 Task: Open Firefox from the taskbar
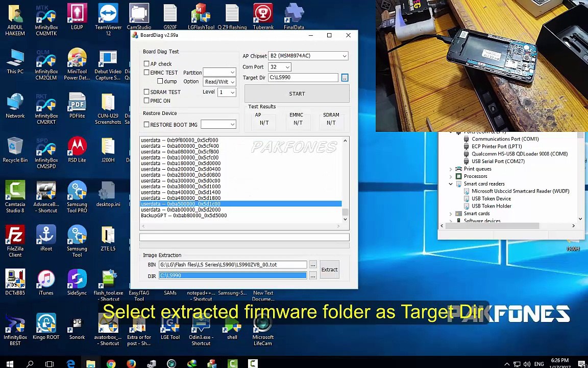(x=131, y=363)
